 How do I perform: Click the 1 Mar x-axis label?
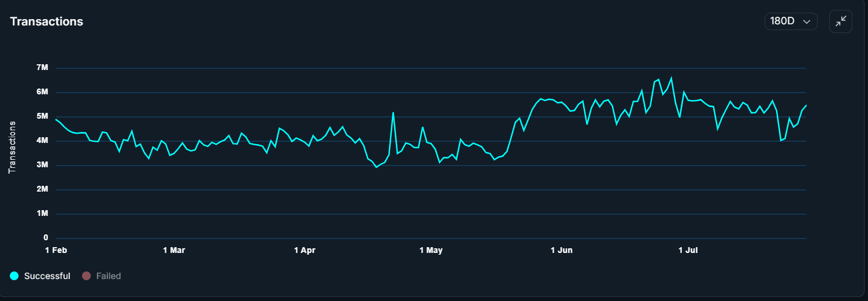coord(174,250)
